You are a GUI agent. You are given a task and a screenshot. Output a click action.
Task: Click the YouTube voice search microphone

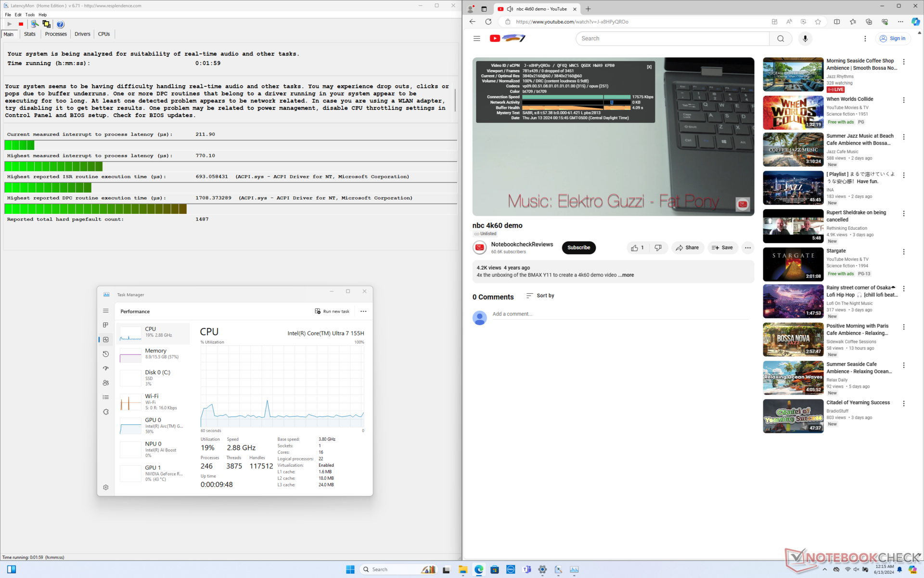click(805, 39)
